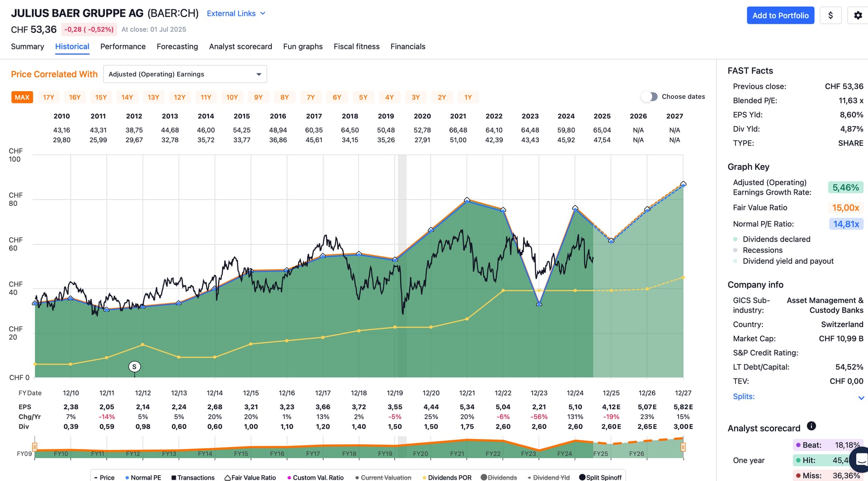Viewport: 868px width, 481px height.
Task: Select 3Y time range
Action: (415, 97)
